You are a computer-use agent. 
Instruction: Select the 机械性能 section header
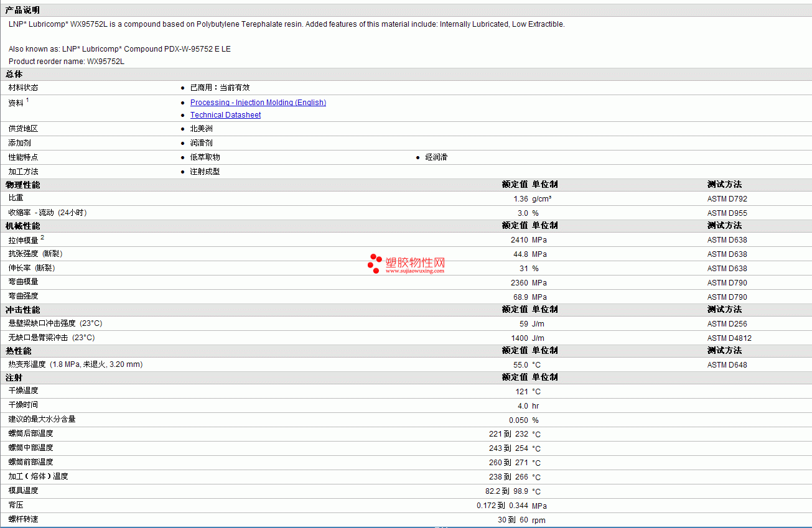(22, 226)
